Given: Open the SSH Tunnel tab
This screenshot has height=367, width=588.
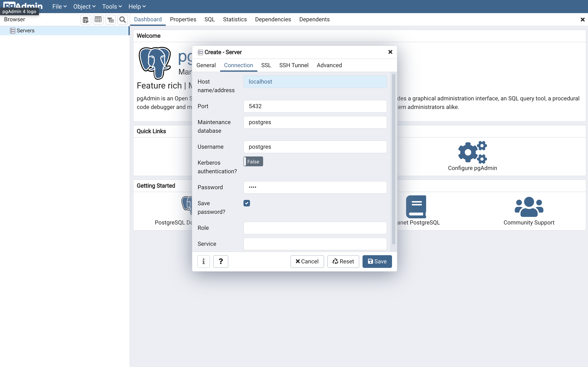Looking at the screenshot, I should 294,65.
